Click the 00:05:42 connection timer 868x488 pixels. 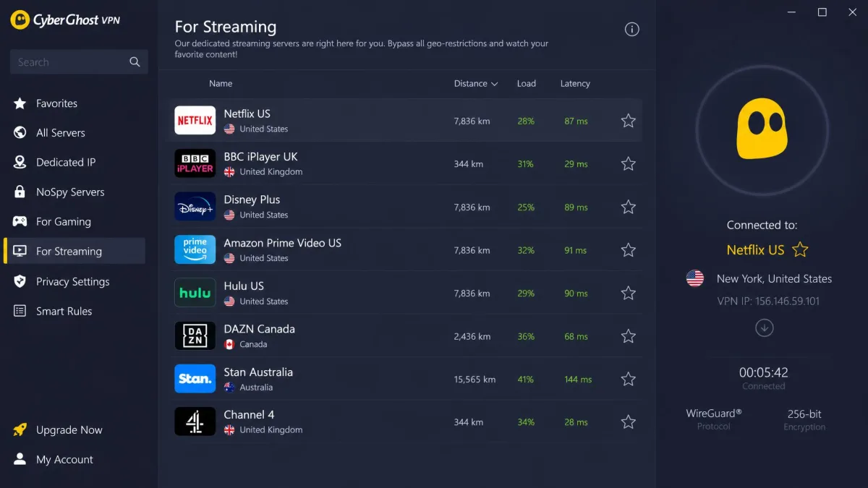tap(764, 373)
